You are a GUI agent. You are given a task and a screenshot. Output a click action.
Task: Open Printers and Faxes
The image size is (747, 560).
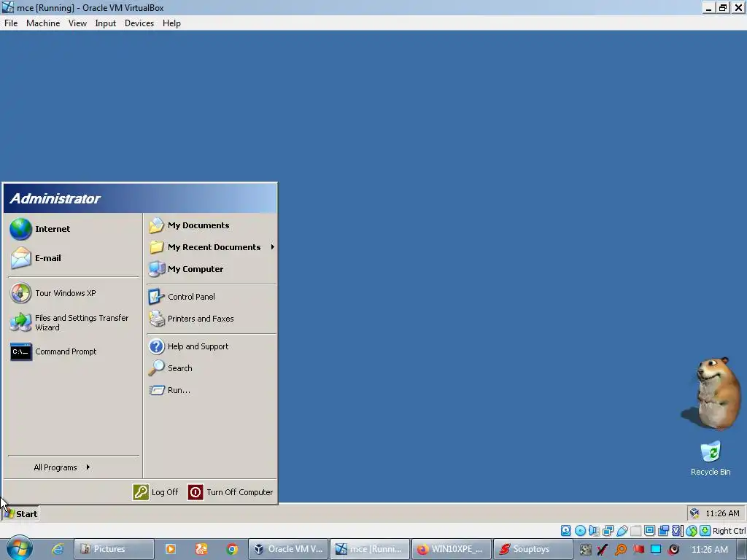coord(191,319)
